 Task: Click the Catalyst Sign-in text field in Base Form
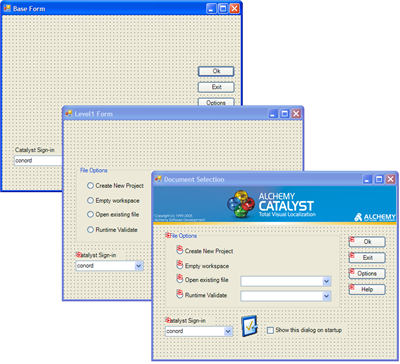(38, 161)
